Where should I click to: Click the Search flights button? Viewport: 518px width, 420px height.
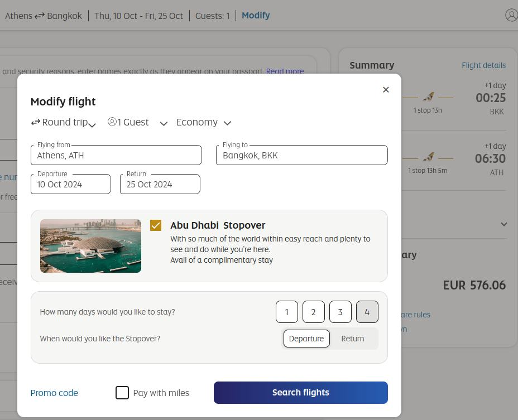(300, 393)
